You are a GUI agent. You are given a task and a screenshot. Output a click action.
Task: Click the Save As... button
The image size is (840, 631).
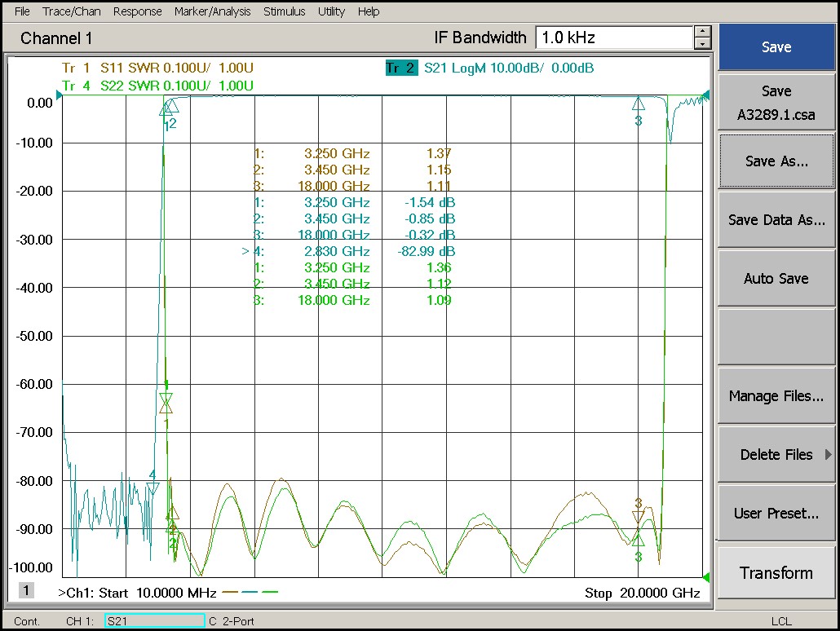(x=776, y=161)
